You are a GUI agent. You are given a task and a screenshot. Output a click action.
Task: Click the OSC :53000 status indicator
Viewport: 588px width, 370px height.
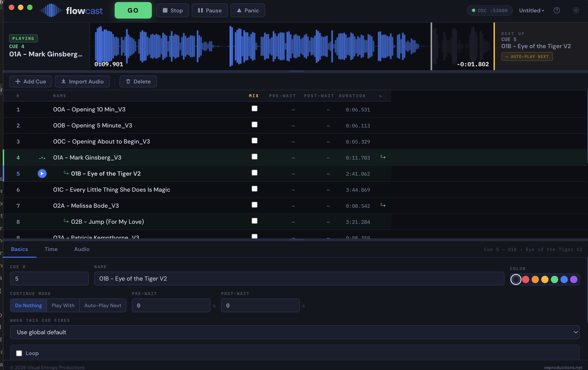(x=490, y=11)
